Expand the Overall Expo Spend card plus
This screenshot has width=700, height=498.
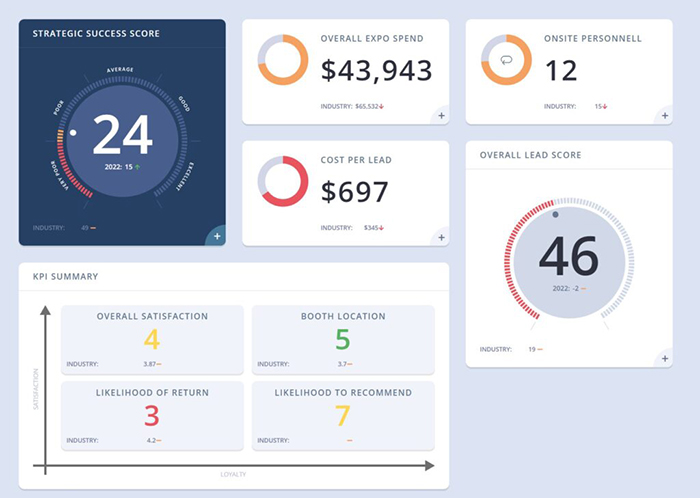[x=441, y=116]
